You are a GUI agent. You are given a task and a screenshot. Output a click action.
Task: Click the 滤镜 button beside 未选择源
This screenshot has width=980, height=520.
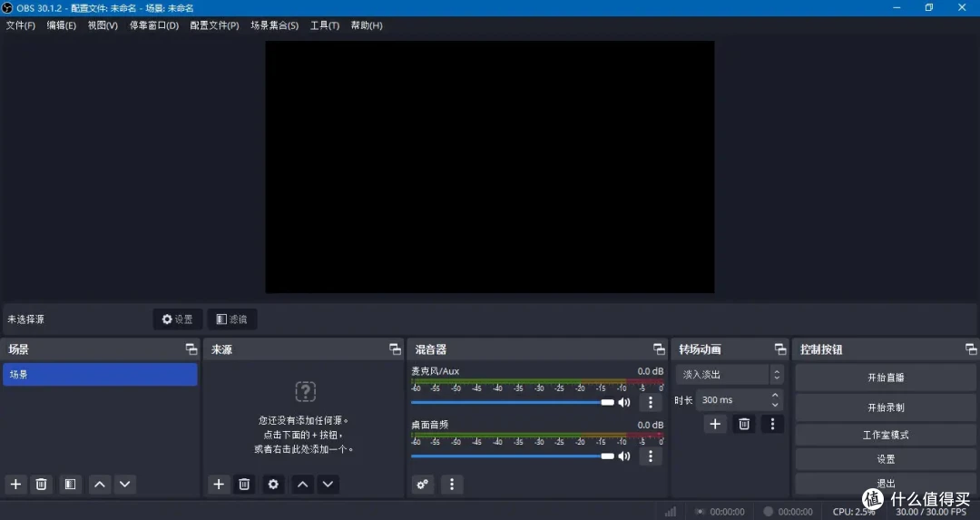(x=232, y=319)
